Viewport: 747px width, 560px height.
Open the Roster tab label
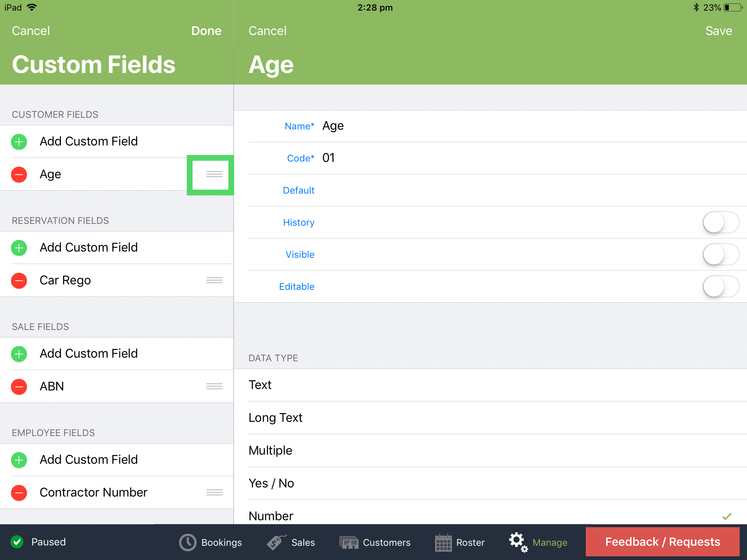tap(470, 542)
